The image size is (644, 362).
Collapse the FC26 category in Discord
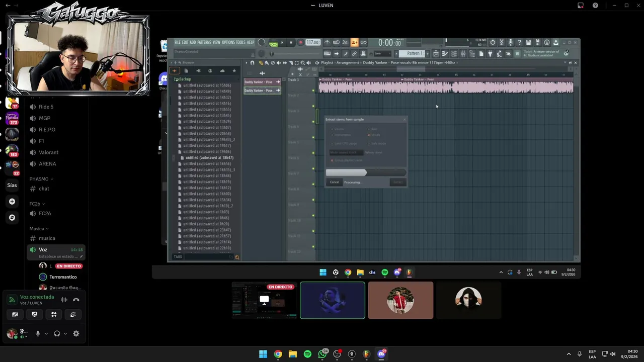coord(37,204)
